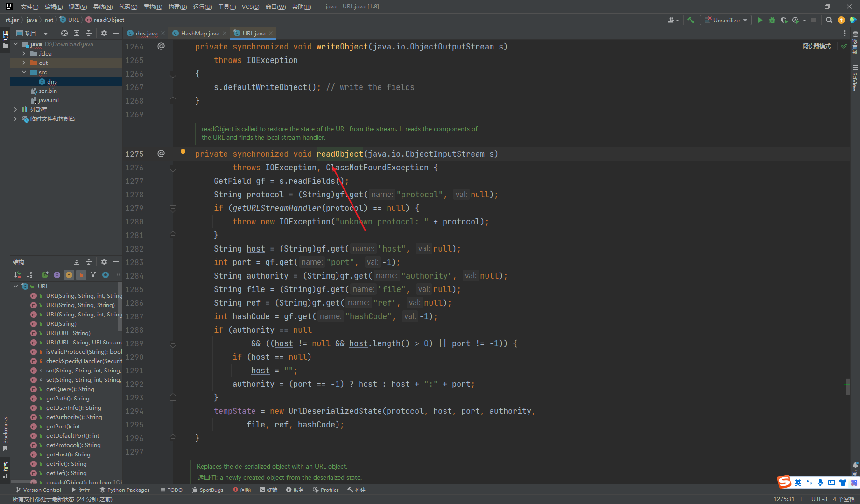
Task: Open the Version Control tool window
Action: [x=38, y=490]
